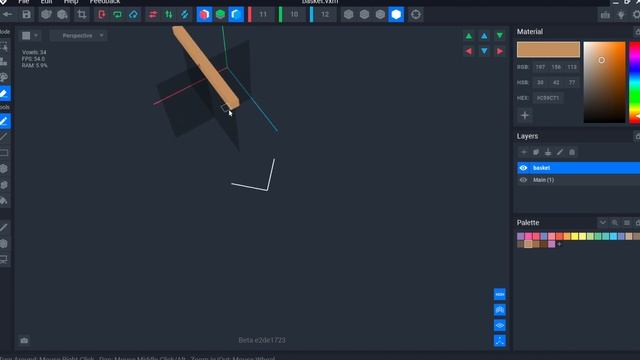Edit the RGB red value 197
The image size is (640, 360).
[x=540, y=67]
